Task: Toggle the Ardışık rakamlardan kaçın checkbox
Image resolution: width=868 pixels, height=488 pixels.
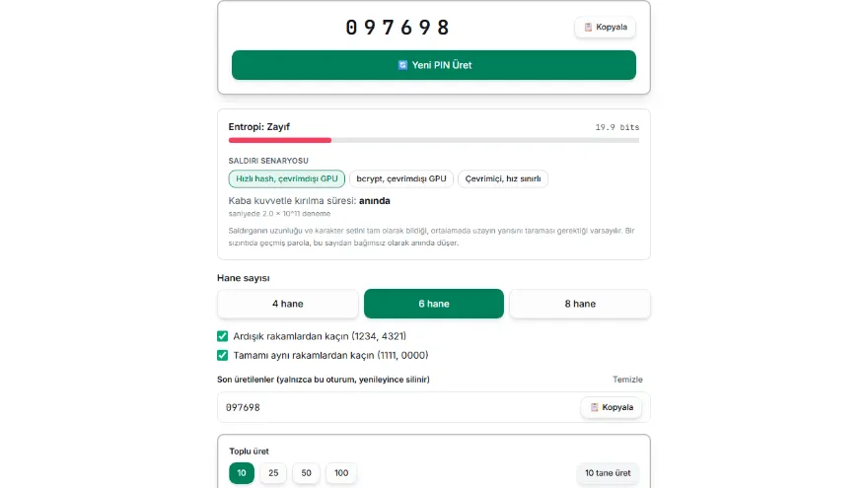Action: (x=223, y=336)
